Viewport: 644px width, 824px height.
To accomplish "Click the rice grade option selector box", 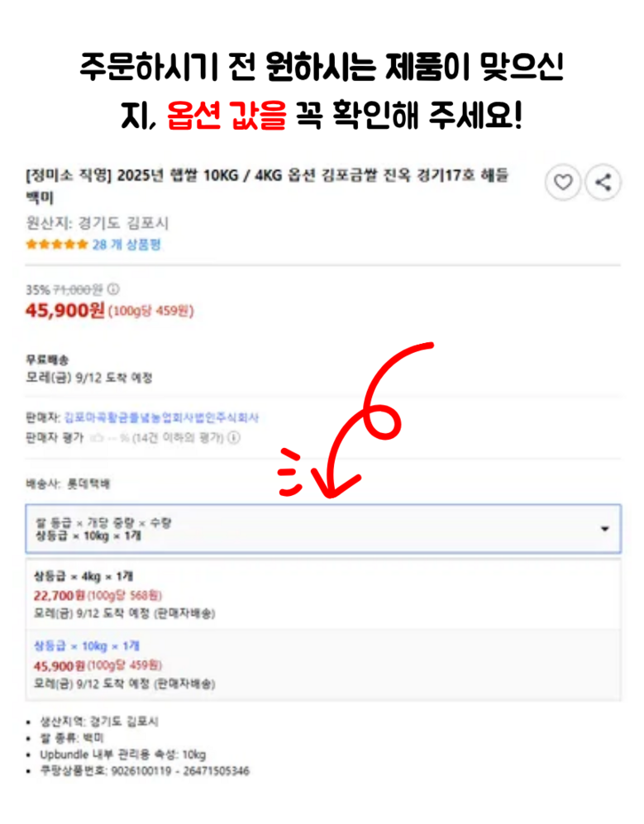I will [323, 529].
